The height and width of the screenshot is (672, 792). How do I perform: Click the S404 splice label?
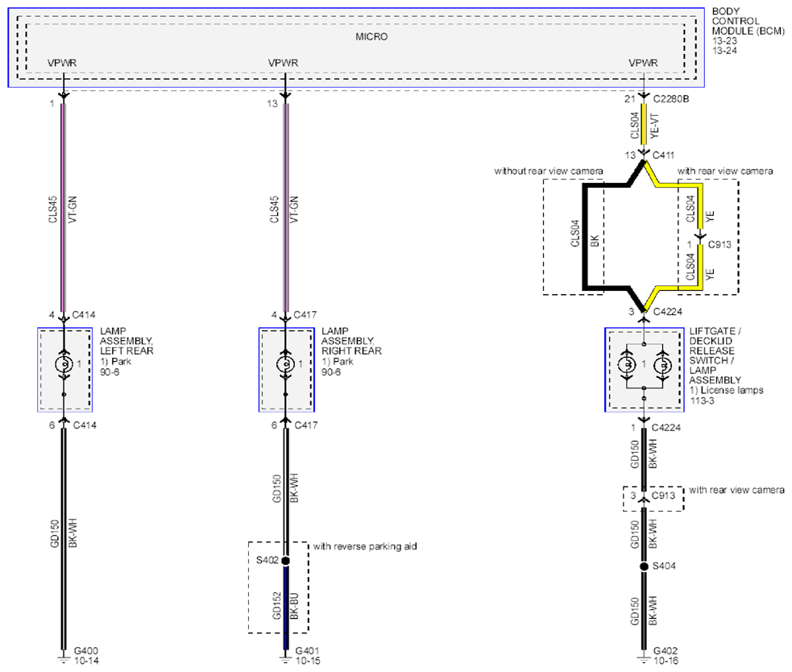click(664, 566)
